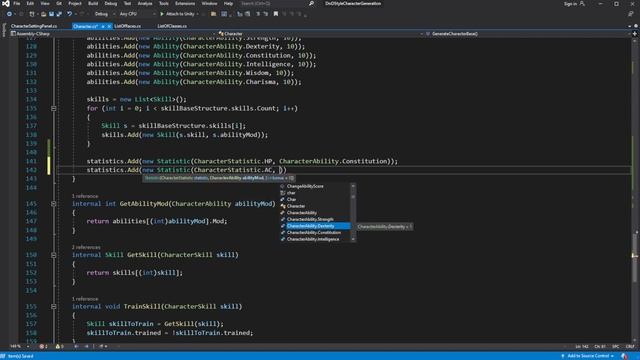Open the Assembly-CSharp project dropdown
The width and height of the screenshot is (640, 360).
[112, 34]
